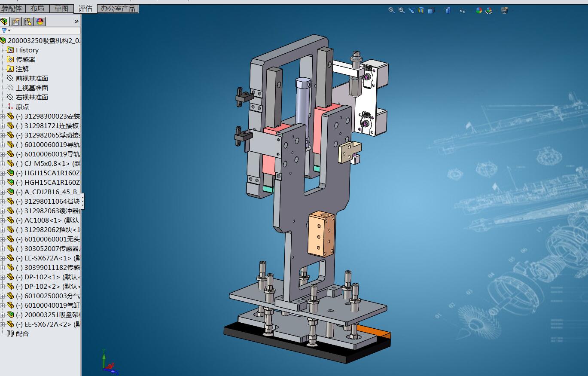Collapse the feature tree panel handle
588x376 pixels.
pos(83,201)
